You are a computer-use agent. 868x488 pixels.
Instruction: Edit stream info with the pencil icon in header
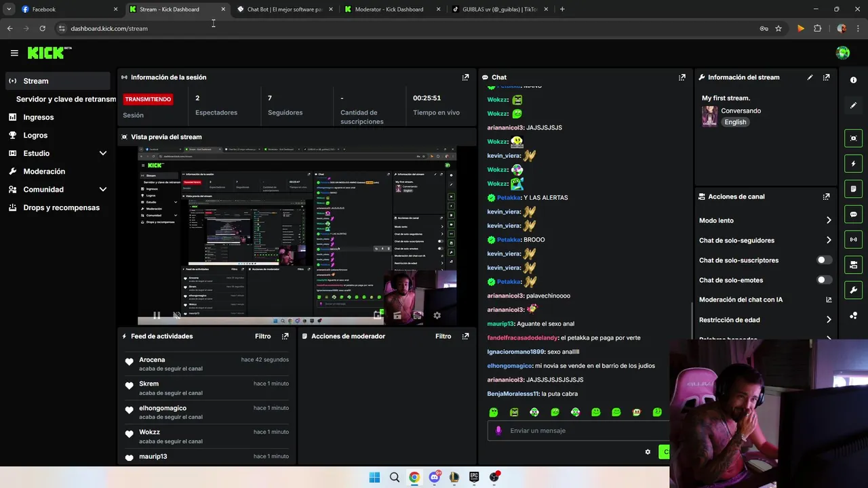810,77
